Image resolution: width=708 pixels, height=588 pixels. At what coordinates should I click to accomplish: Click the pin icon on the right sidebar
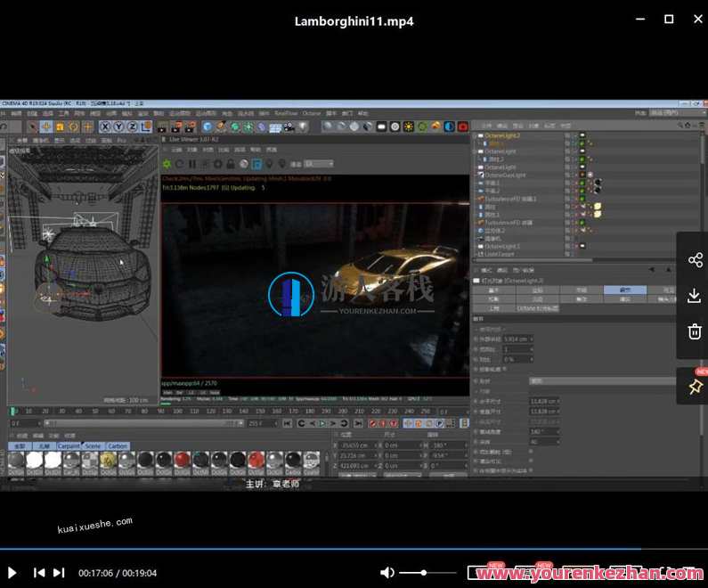point(695,386)
